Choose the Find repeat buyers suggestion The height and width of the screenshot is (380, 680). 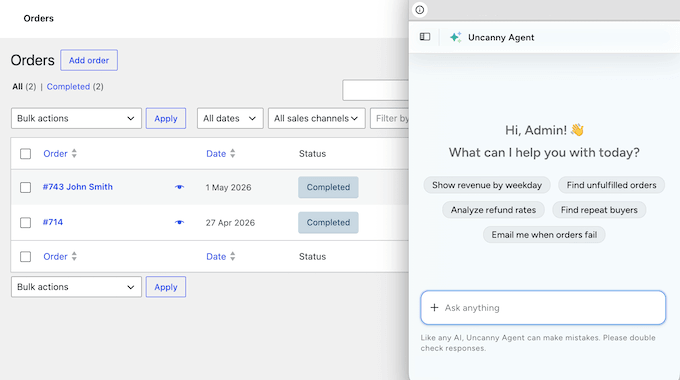click(x=599, y=210)
